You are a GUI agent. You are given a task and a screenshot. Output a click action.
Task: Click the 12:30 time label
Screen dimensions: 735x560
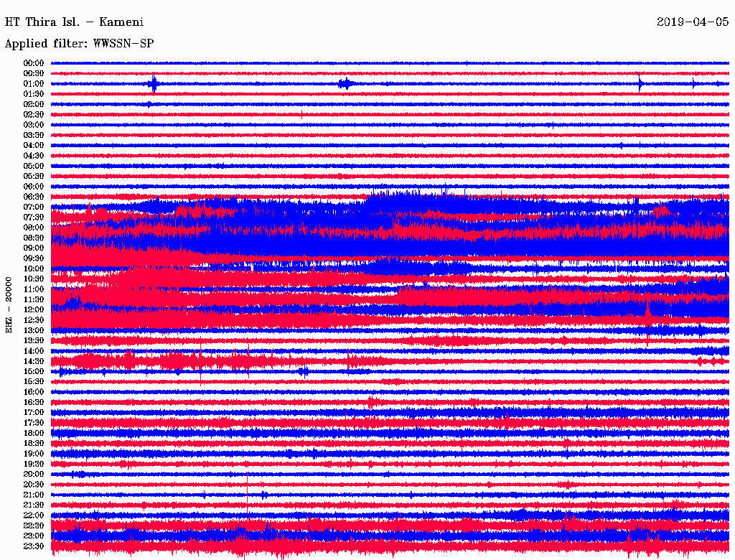(34, 320)
